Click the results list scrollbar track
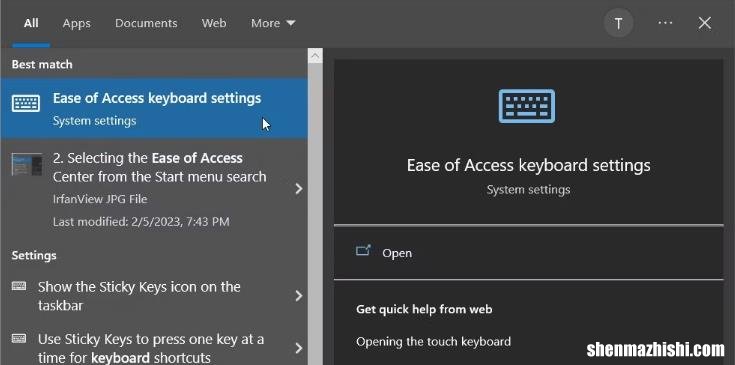Viewport: 735px width, 365px height. [315, 214]
